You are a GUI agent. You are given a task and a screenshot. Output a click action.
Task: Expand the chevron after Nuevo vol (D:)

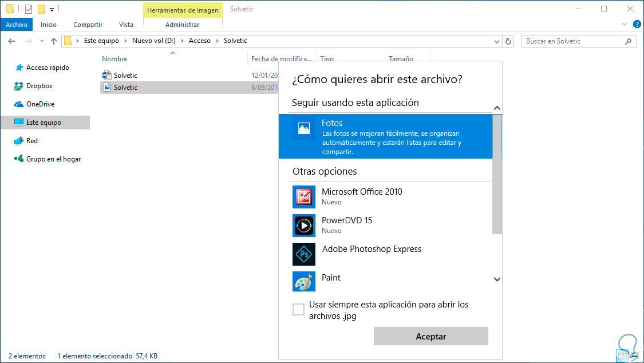click(x=183, y=41)
